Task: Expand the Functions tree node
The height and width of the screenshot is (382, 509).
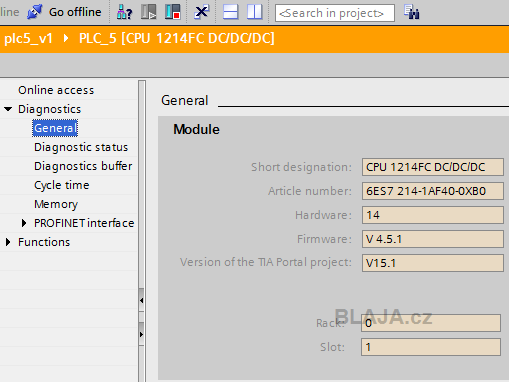Action: pyautogui.click(x=8, y=242)
